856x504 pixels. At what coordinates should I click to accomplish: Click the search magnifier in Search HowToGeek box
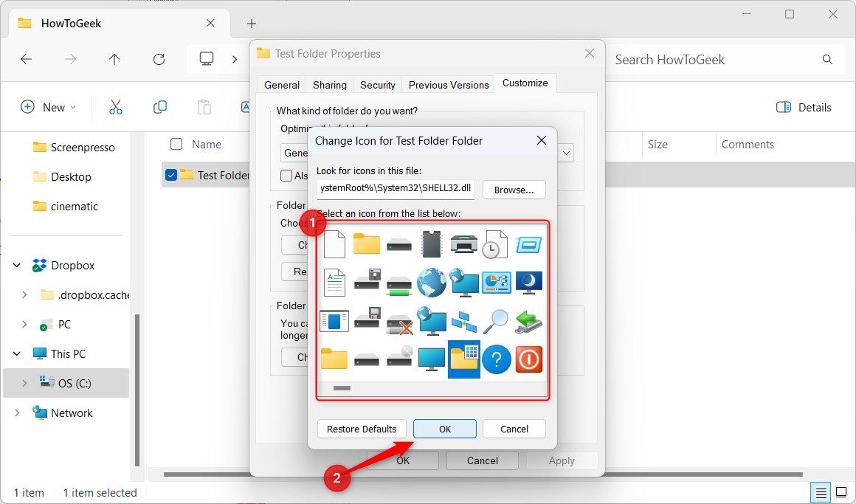pos(828,60)
